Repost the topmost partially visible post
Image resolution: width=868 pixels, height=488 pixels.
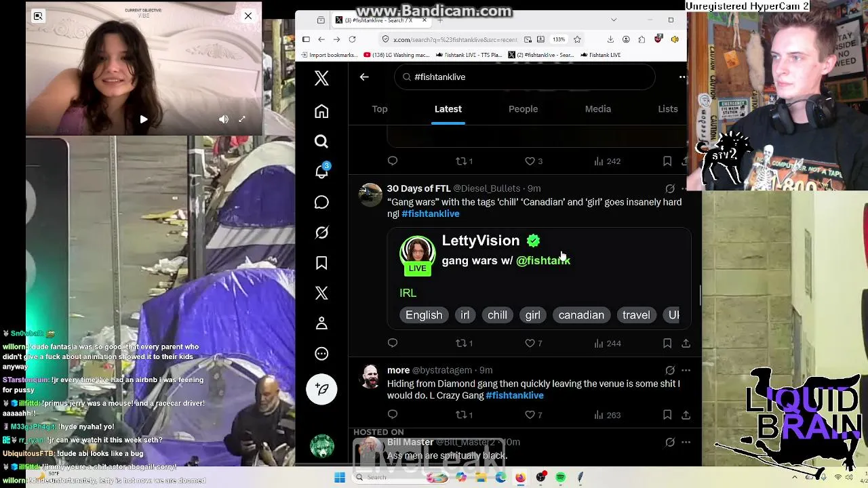pyautogui.click(x=464, y=161)
